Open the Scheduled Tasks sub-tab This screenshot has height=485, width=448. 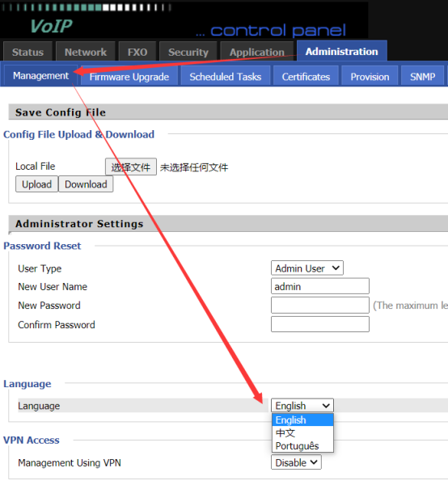pos(226,77)
